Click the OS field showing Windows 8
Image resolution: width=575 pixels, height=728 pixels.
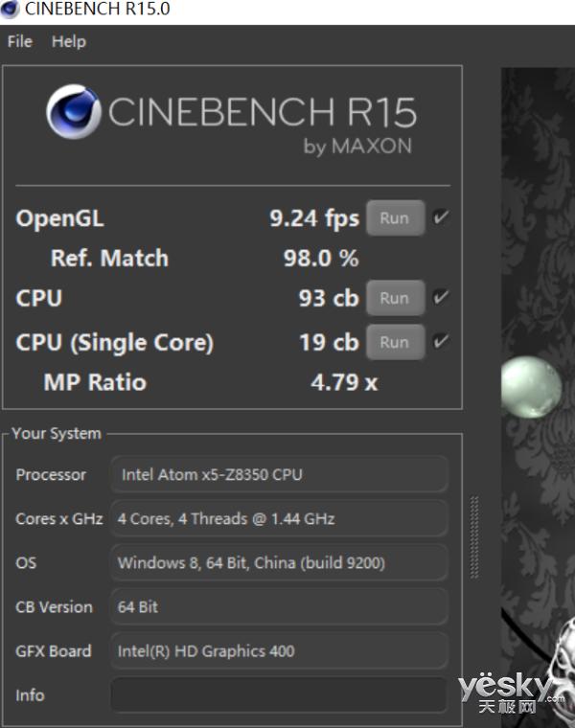279,562
